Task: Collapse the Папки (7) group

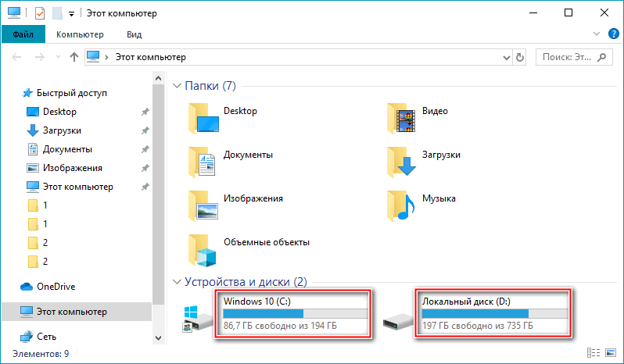Action: point(177,86)
